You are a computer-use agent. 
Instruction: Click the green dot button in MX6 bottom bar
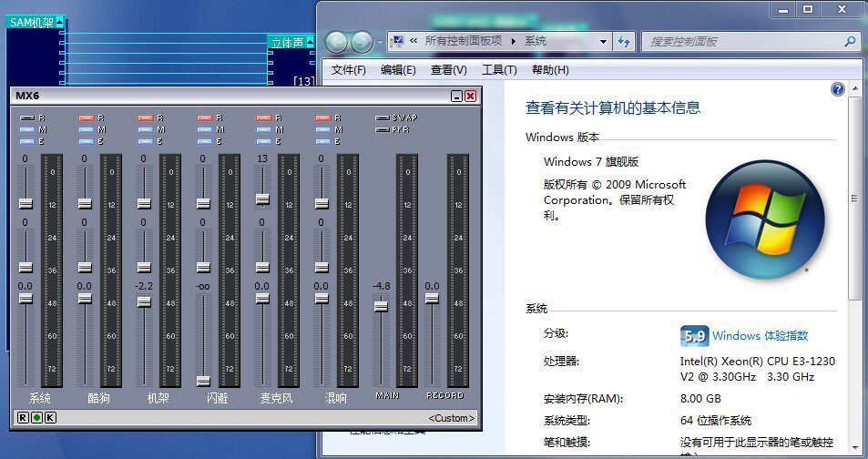36,417
